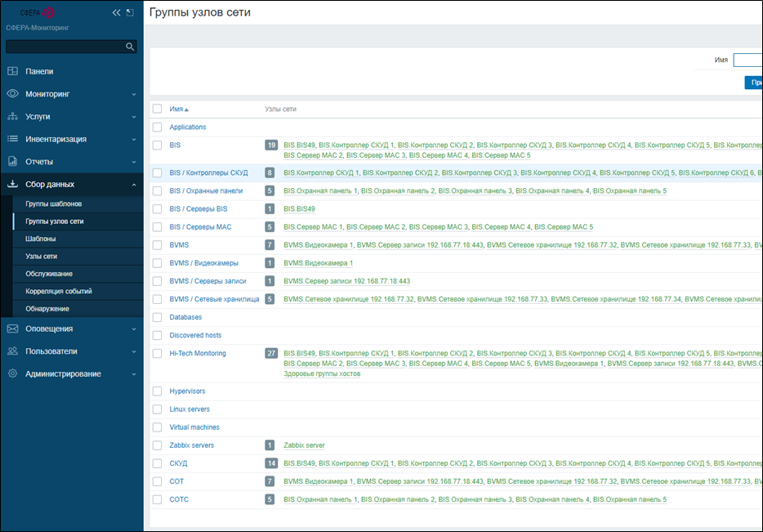Open the Hi-Tech Monitoring group link

click(x=198, y=354)
